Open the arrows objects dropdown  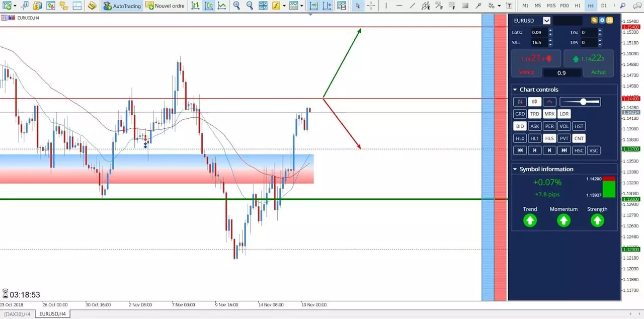pos(499,6)
